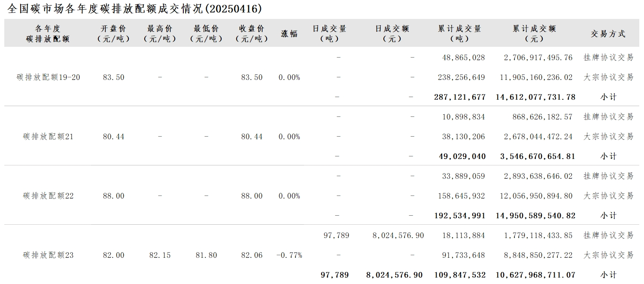Select cumulative volume 238,256,649
644x284 pixels.
click(x=463, y=78)
